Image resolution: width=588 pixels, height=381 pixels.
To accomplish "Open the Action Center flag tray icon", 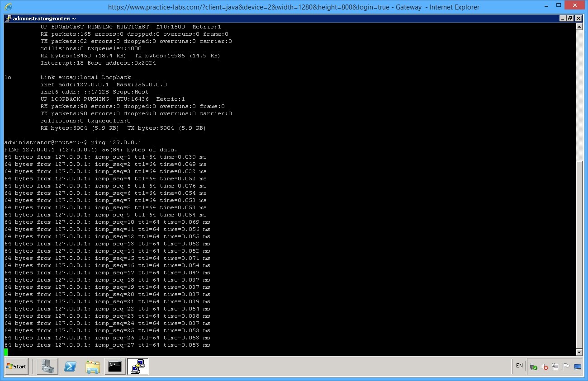I will pyautogui.click(x=566, y=367).
